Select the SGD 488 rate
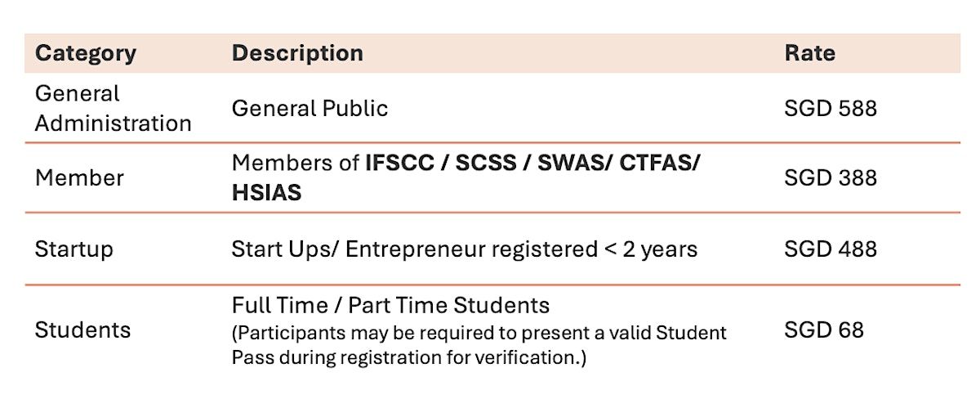Viewport: 980px width, 408px height. pyautogui.click(x=830, y=249)
